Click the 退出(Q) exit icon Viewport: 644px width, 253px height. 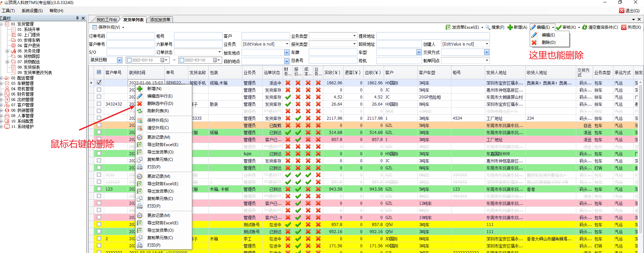[x=622, y=10]
